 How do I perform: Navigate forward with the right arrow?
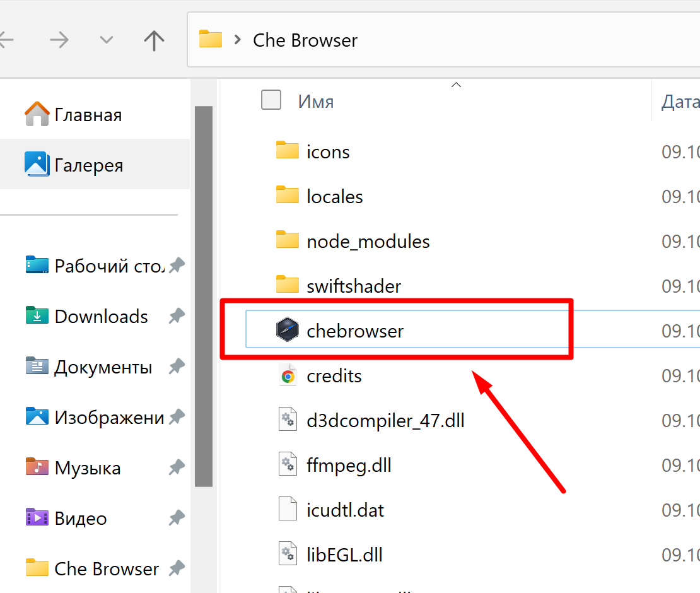59,40
